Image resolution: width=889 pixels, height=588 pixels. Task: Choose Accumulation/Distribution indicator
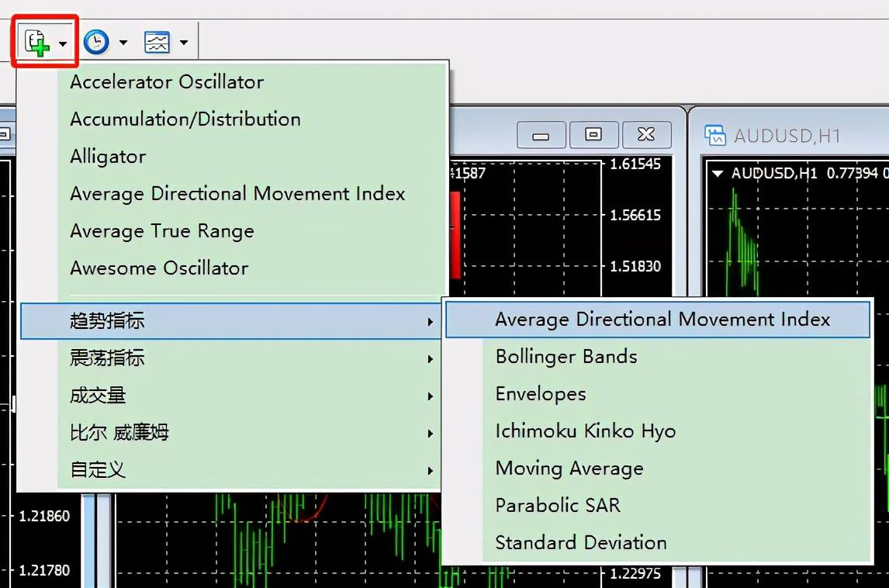(x=185, y=119)
